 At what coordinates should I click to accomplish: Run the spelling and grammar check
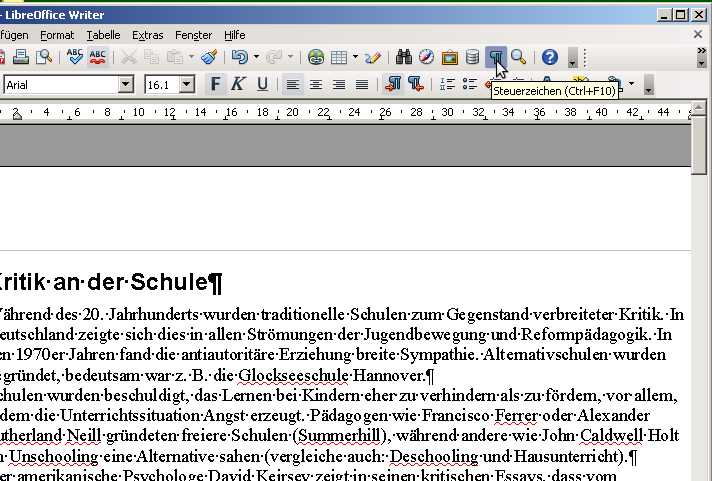pyautogui.click(x=75, y=57)
